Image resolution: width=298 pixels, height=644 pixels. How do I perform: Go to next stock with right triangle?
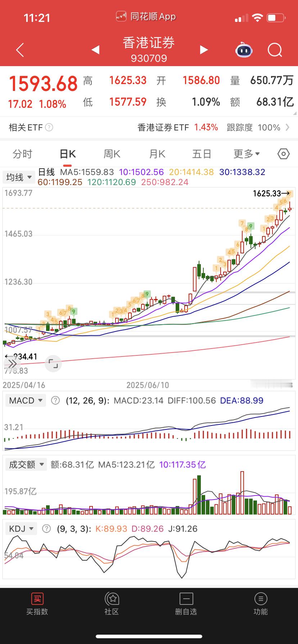[x=204, y=50]
